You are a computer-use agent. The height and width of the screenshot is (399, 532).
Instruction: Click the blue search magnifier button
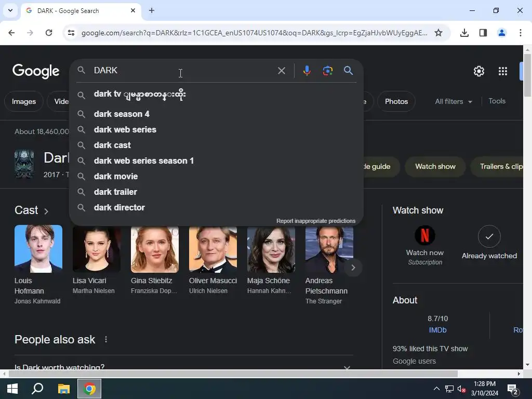[348, 71]
